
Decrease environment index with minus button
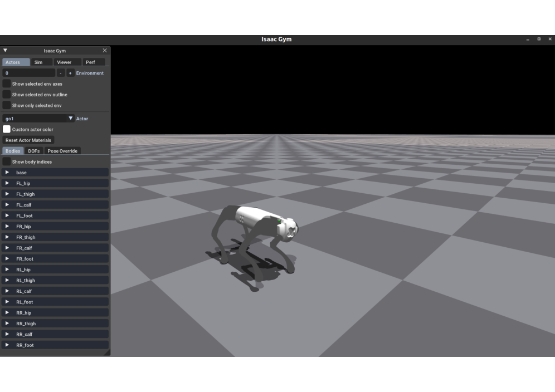click(x=61, y=73)
